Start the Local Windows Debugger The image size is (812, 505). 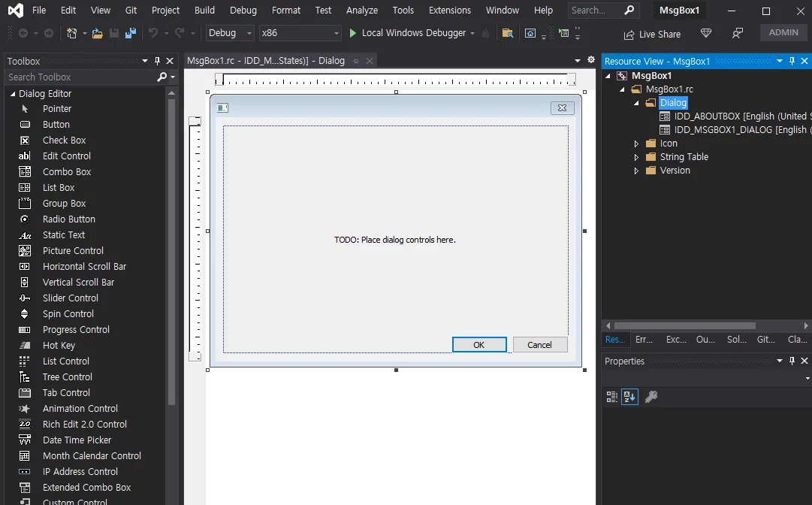pyautogui.click(x=412, y=33)
